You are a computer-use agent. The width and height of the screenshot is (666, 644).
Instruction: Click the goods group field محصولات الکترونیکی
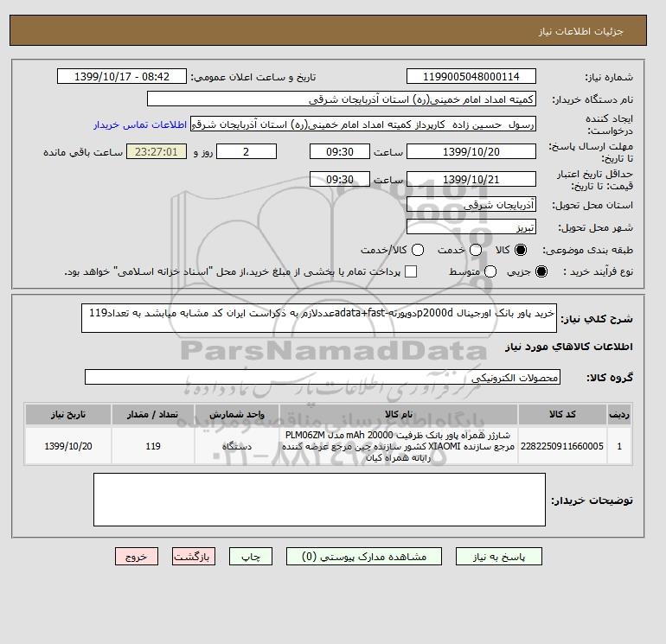tap(323, 377)
